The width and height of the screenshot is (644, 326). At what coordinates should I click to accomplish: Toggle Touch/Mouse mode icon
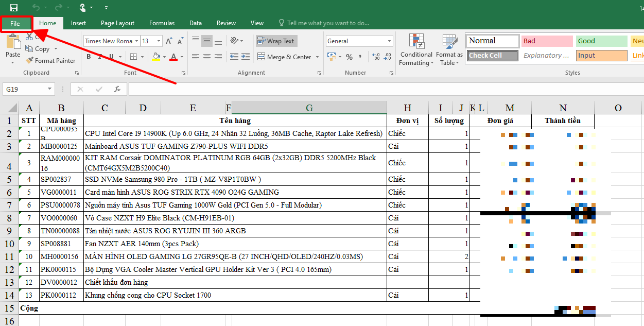pyautogui.click(x=82, y=8)
